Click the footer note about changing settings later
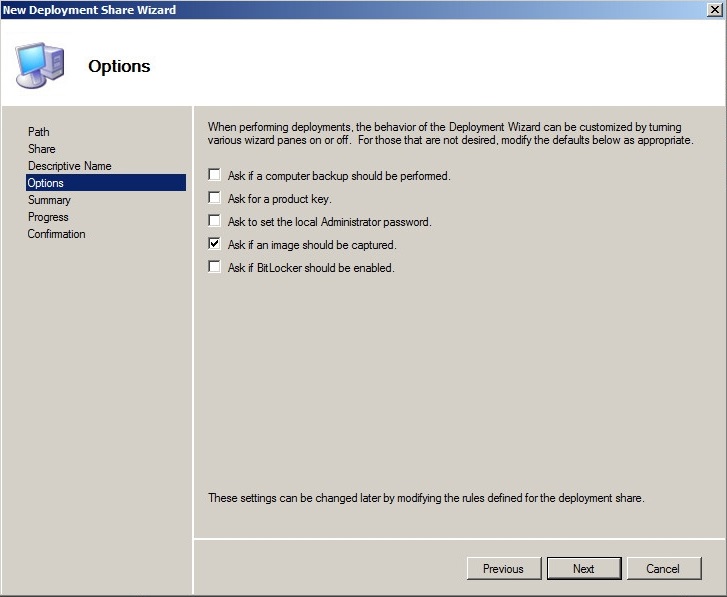The image size is (727, 597). [426, 497]
